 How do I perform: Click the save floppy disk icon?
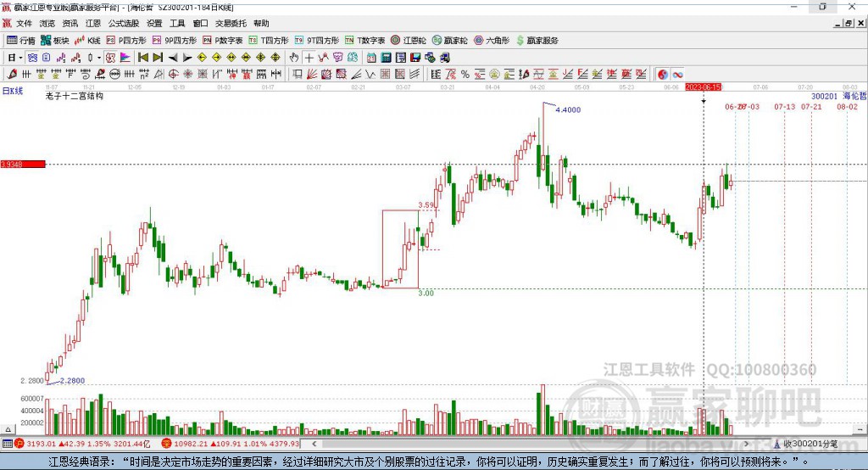(415, 58)
